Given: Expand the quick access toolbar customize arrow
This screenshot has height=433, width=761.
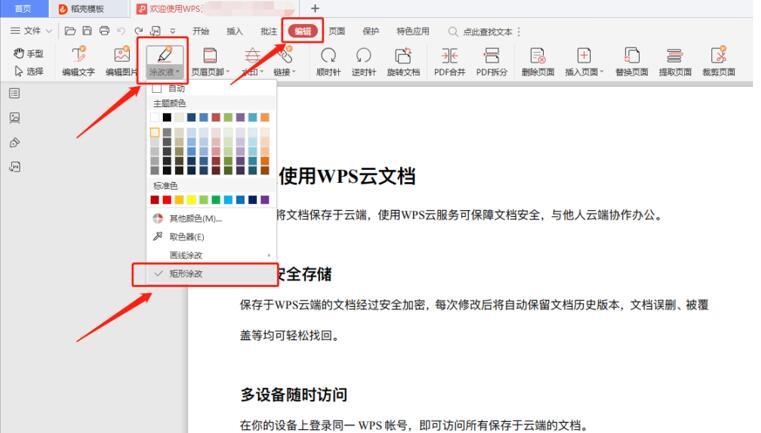Looking at the screenshot, I should click(x=173, y=31).
